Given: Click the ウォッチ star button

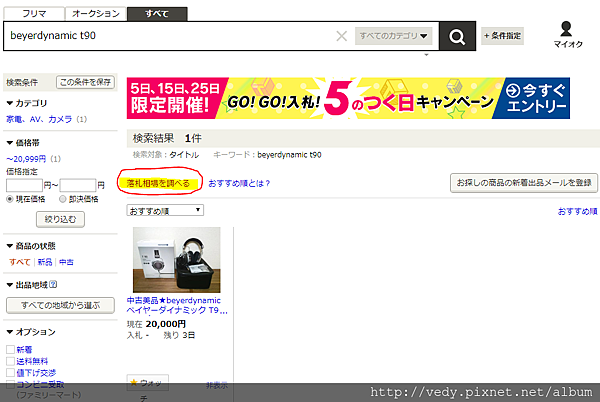Looking at the screenshot, I should [x=147, y=382].
